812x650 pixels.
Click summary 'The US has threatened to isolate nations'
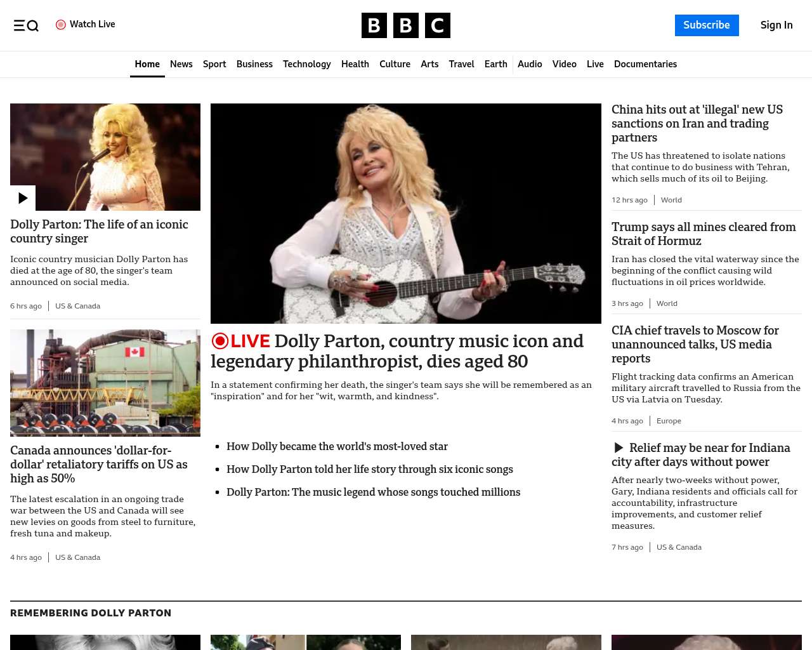tap(700, 167)
